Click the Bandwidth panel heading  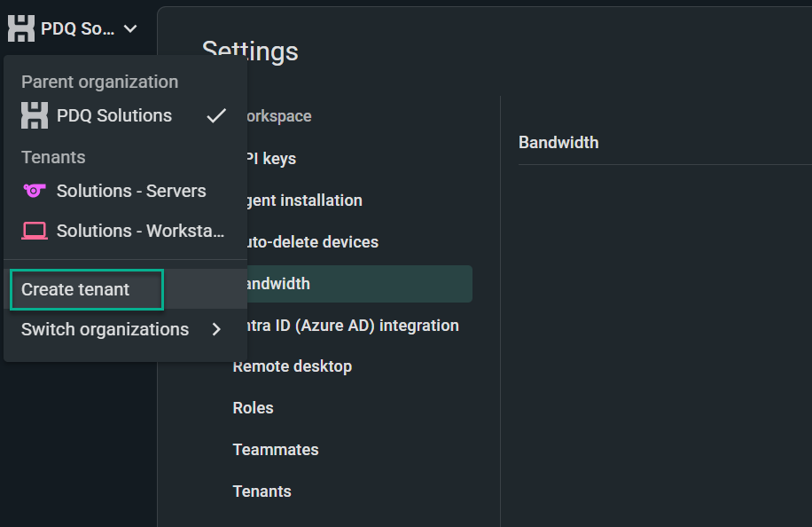click(558, 143)
